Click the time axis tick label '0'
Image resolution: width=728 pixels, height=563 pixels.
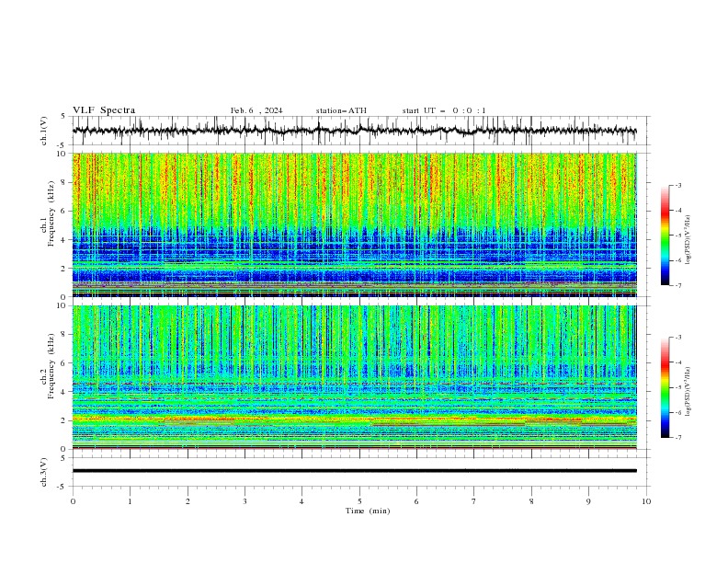[x=73, y=501]
